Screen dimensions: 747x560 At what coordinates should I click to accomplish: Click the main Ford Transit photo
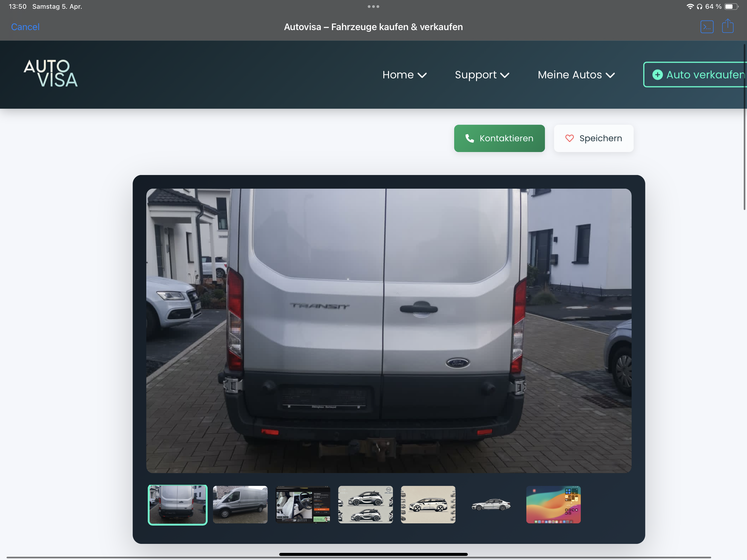pos(388,330)
